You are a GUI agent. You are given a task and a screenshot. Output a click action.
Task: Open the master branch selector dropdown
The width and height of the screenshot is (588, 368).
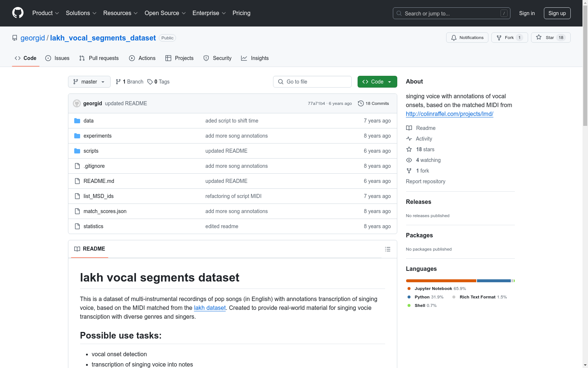click(x=89, y=82)
